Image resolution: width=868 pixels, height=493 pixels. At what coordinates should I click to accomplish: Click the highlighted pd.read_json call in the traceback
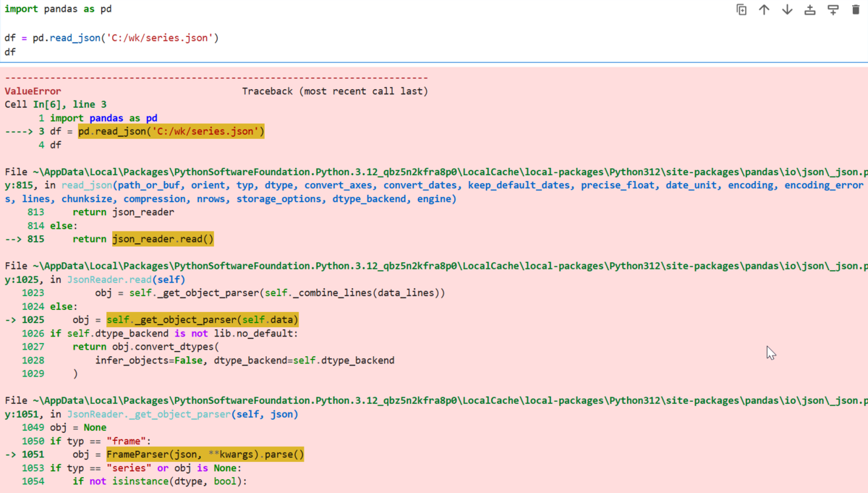point(171,132)
